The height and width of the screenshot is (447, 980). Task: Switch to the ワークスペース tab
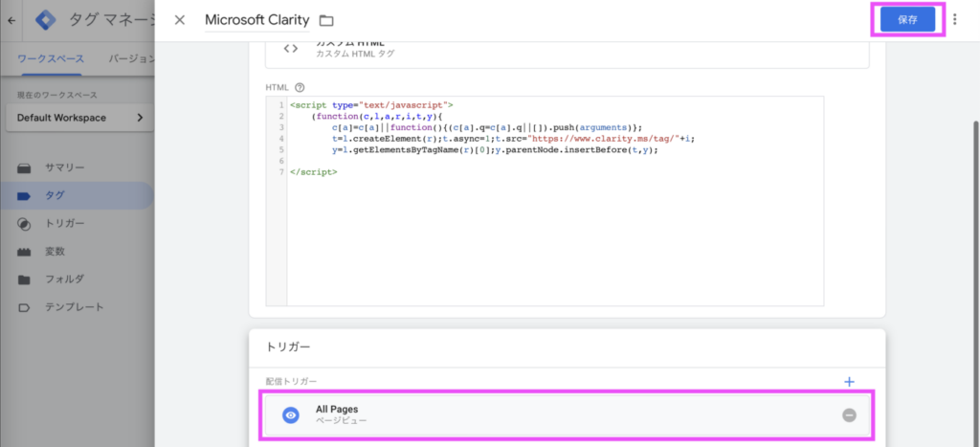click(x=51, y=58)
